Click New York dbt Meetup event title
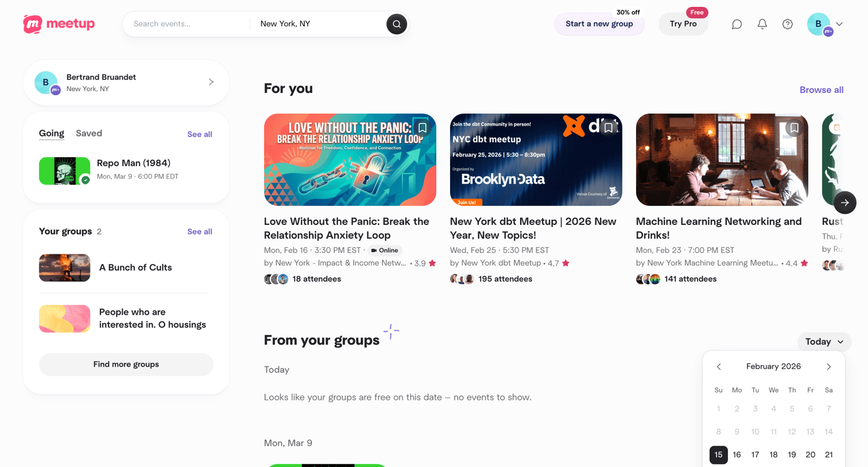 (533, 228)
